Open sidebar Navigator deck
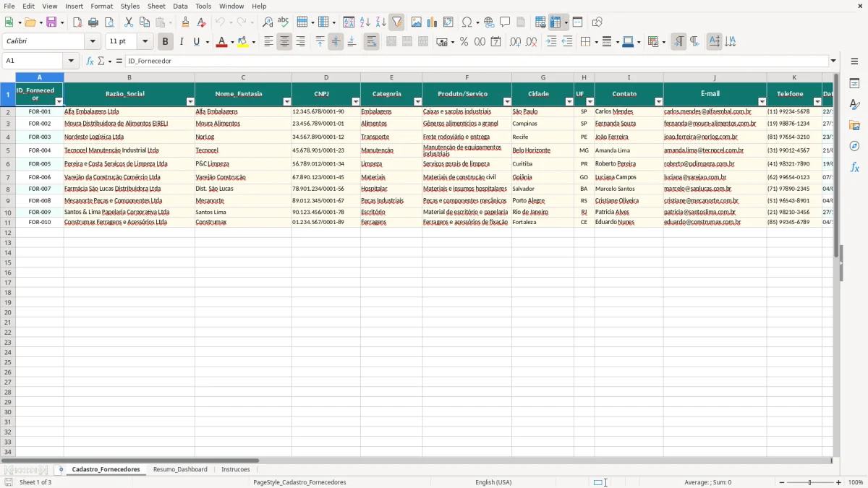Screen dimensions: 868x488 point(854,146)
